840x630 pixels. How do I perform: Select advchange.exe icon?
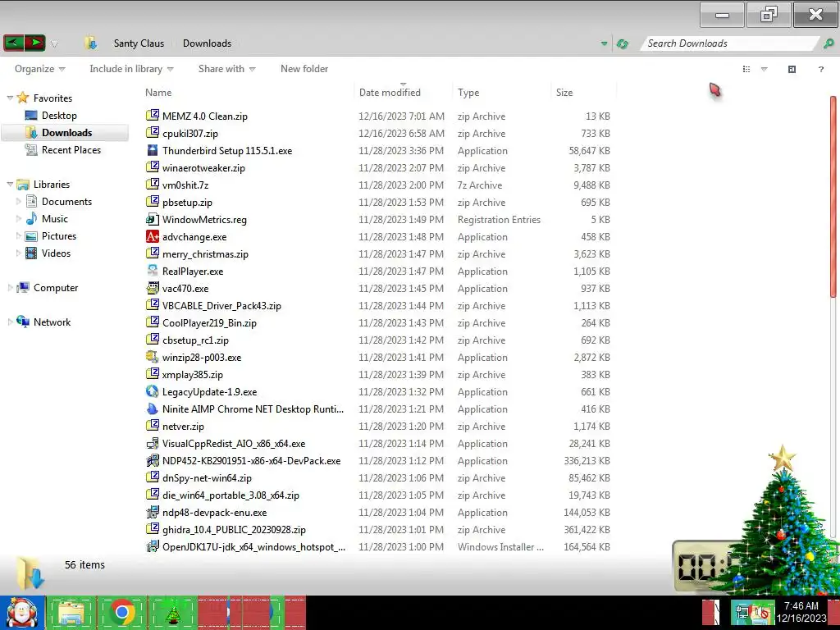153,236
